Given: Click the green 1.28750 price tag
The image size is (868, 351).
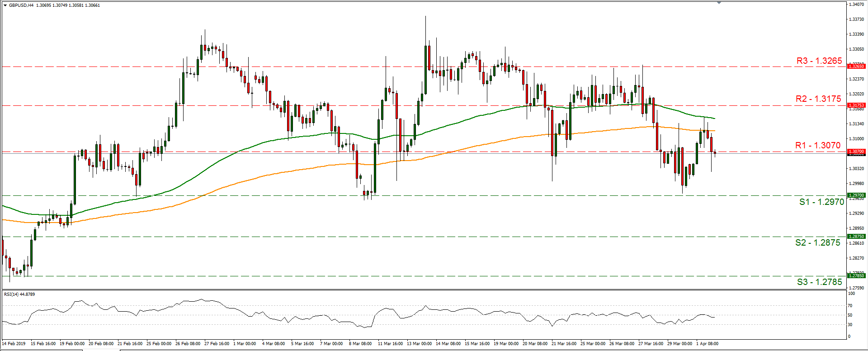Looking at the screenshot, I should 856,237.
